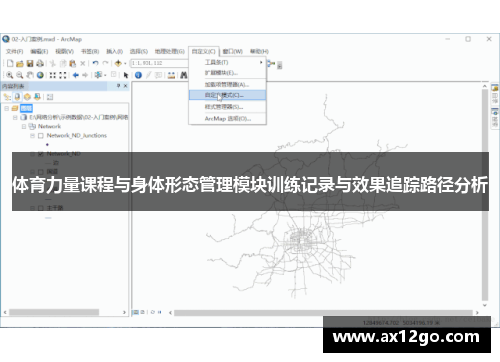The width and height of the screenshot is (500, 362).
Task: Toggle the Network_ND_Junctions layer checkbox
Action: pos(41,136)
